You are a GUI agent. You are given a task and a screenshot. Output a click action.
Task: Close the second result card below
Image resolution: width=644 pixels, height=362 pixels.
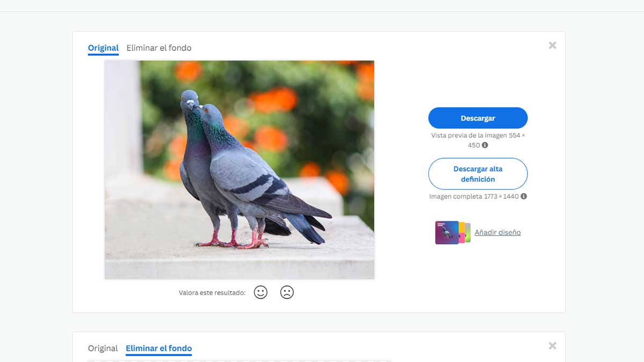tap(552, 346)
